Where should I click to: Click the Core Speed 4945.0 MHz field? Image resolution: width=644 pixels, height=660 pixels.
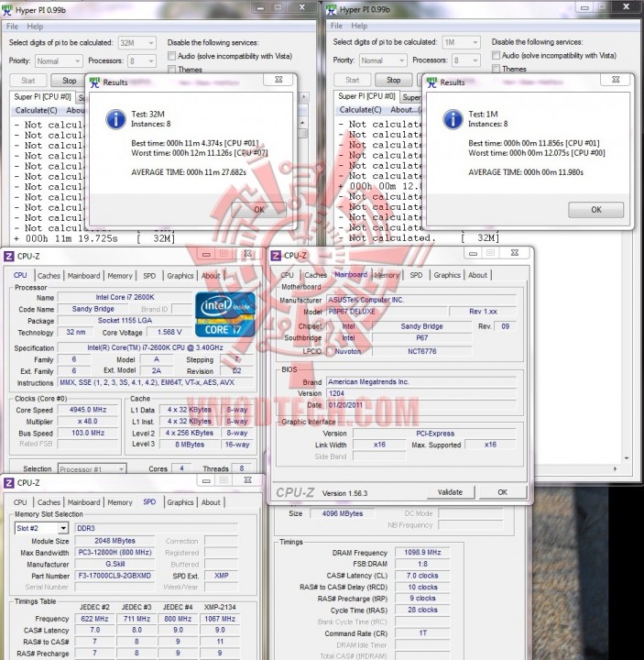click(x=88, y=410)
